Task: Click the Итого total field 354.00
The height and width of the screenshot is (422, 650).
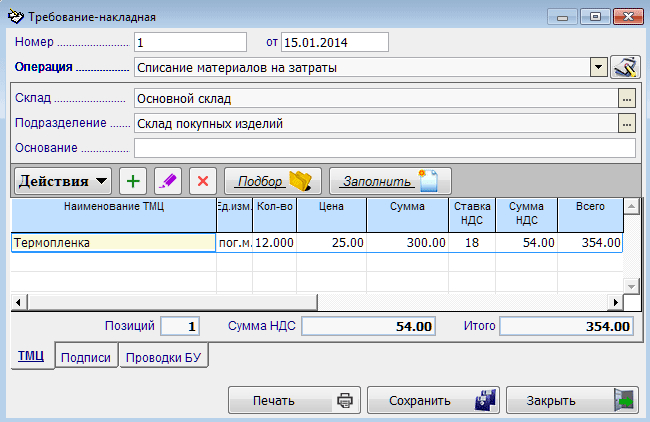Action: 566,326
